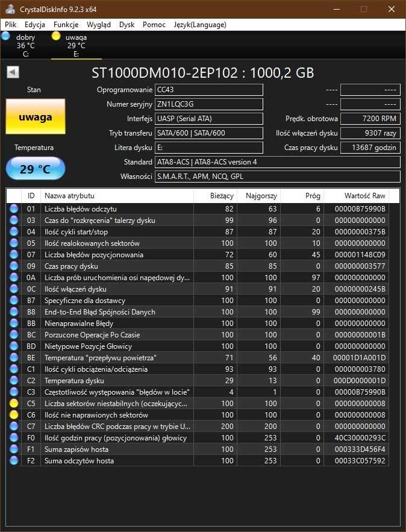
Task: Click the Tryb transferu field SATA/600
Action: click(208, 133)
